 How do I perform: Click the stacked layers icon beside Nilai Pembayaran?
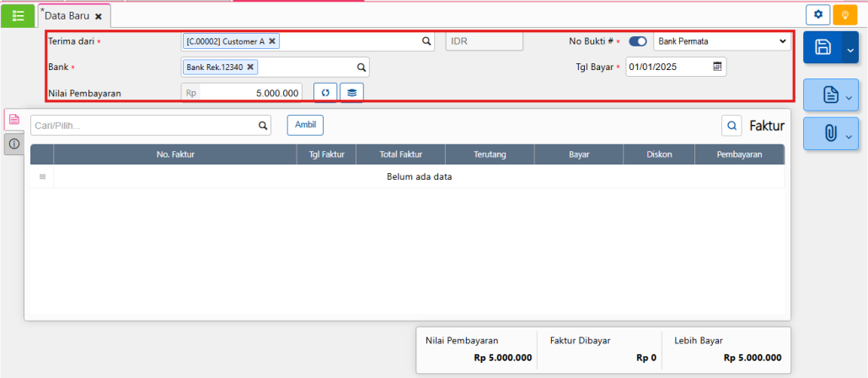click(x=351, y=93)
